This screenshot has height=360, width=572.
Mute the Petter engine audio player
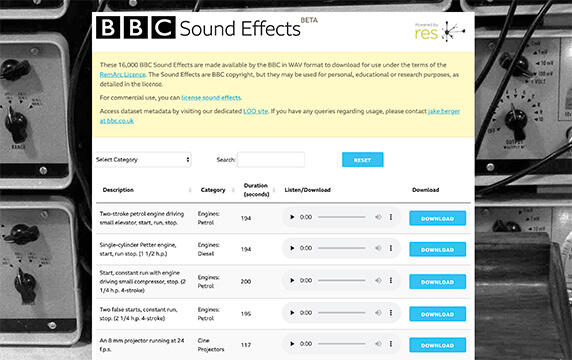tap(378, 248)
